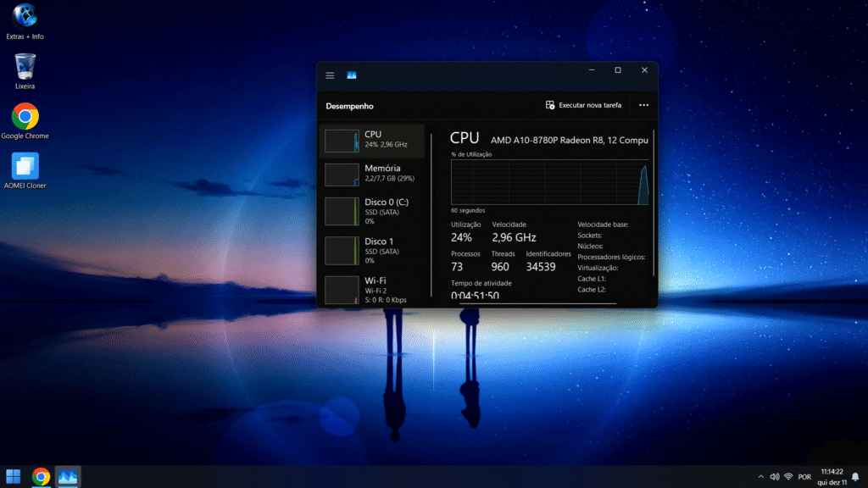Open Extras + Info desktop icon

pyautogui.click(x=25, y=20)
